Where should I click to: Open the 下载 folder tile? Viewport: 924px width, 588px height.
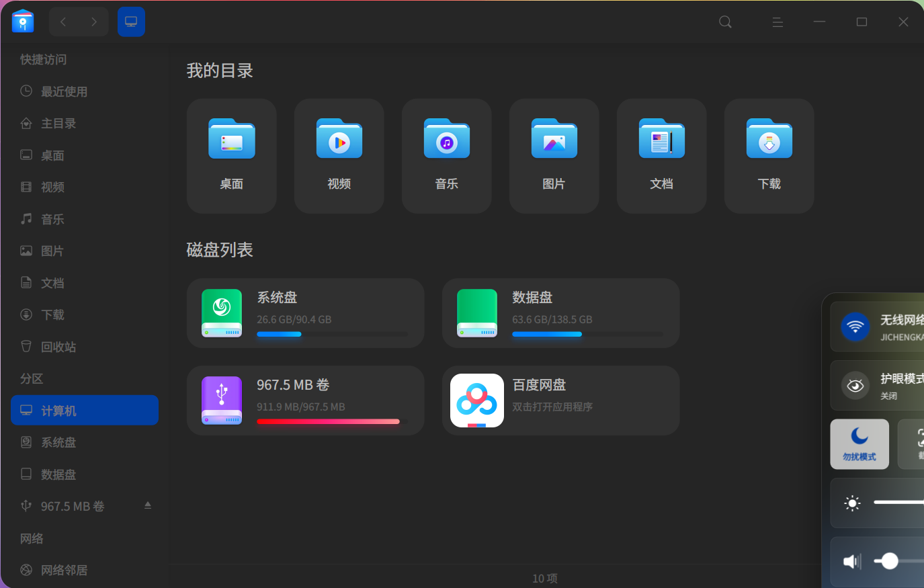[769, 156]
